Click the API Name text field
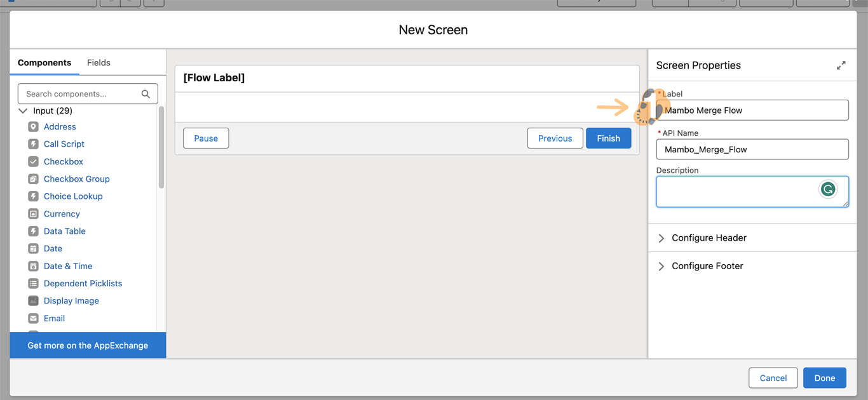 tap(752, 150)
